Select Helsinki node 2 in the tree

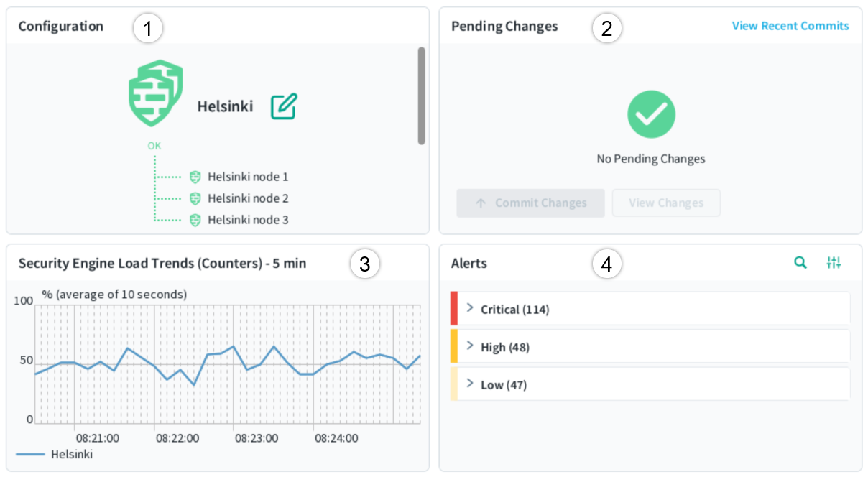tap(248, 198)
